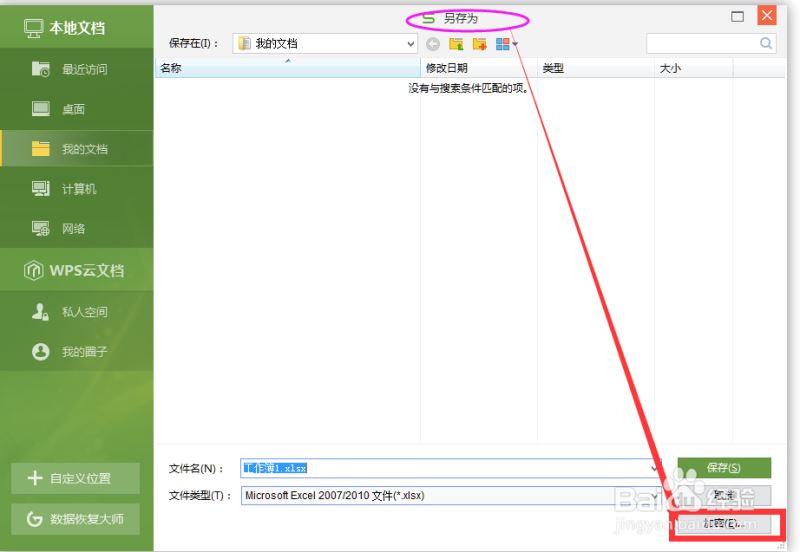
Task: Open the 最近访问 recent locations entry
Action: point(77,69)
